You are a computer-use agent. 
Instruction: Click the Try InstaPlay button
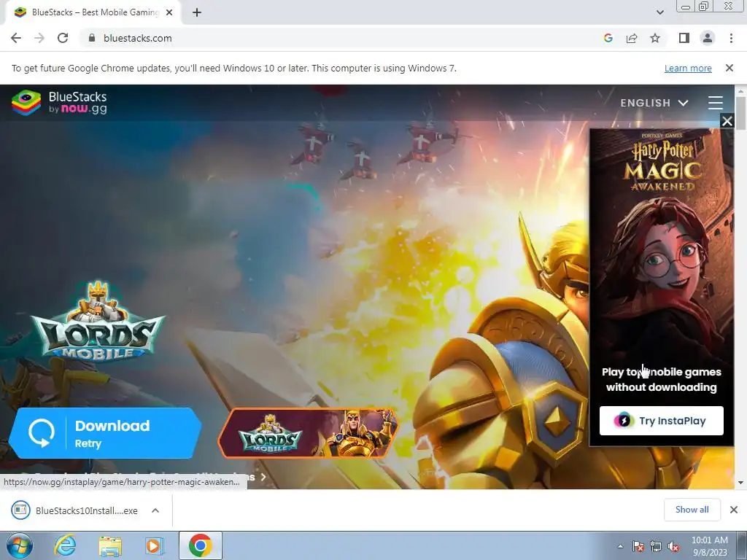pyautogui.click(x=661, y=421)
